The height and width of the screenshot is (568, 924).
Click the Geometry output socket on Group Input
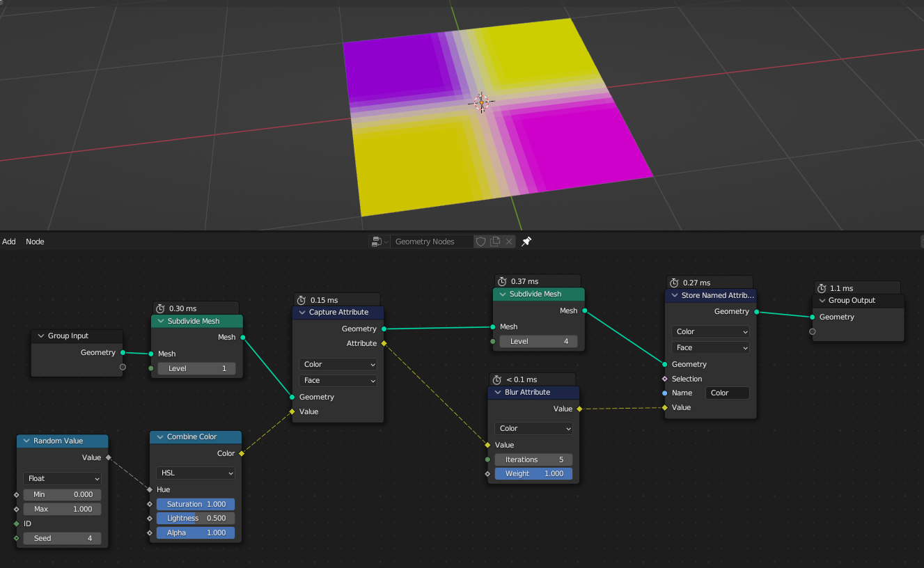pyautogui.click(x=123, y=352)
